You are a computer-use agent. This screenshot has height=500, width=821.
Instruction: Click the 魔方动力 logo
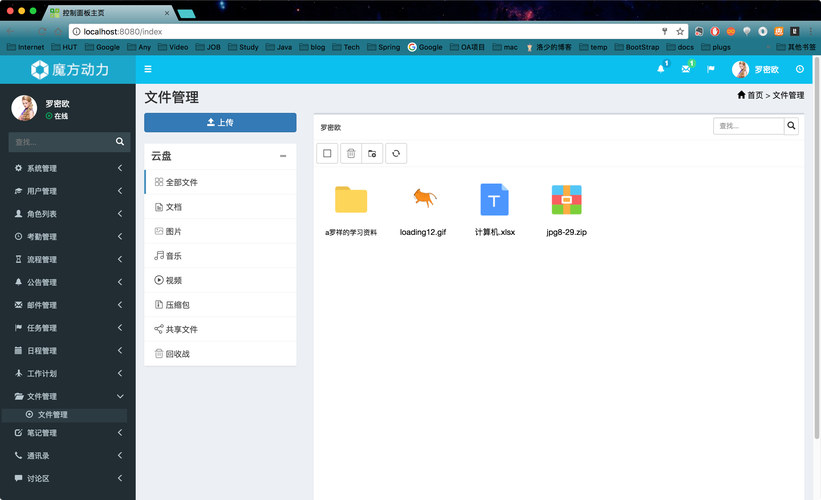pos(69,70)
